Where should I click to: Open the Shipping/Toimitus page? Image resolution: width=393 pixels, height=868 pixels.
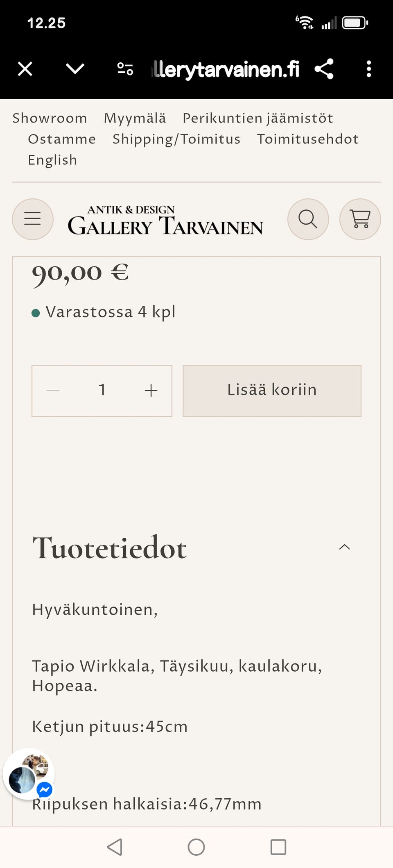(176, 139)
